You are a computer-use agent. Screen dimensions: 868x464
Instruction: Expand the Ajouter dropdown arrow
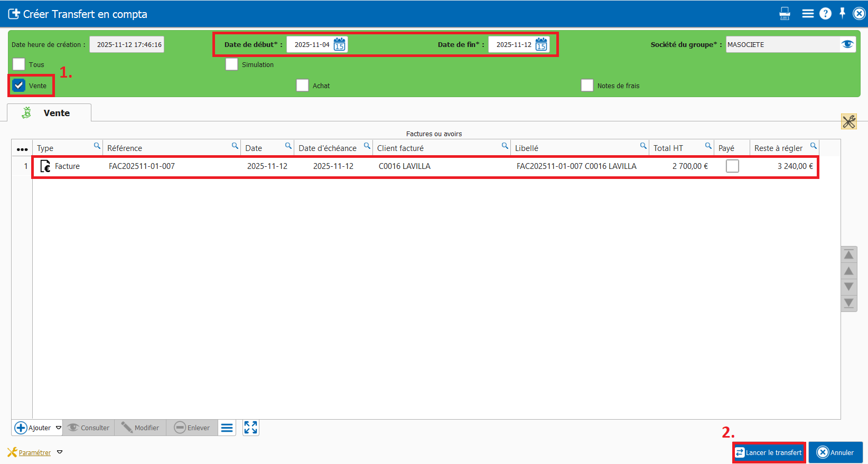point(59,428)
